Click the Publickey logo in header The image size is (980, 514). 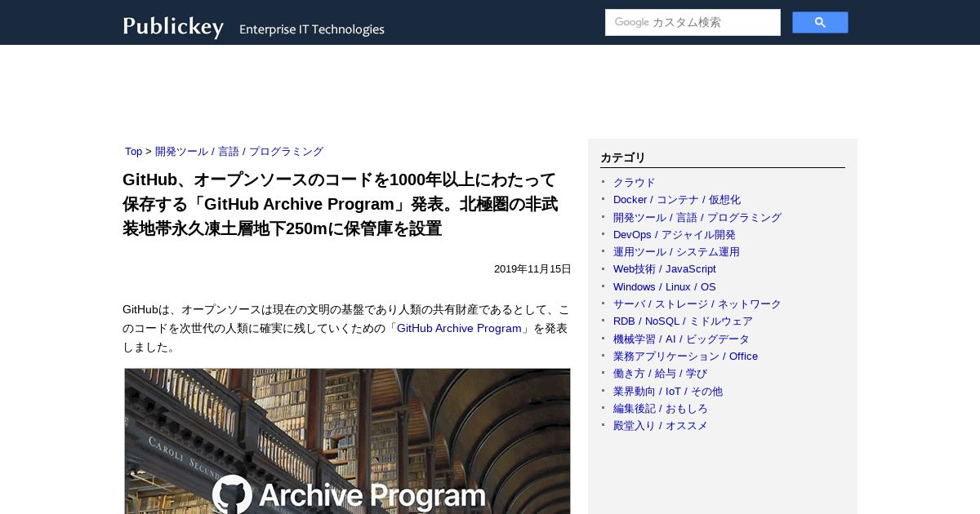click(x=173, y=27)
